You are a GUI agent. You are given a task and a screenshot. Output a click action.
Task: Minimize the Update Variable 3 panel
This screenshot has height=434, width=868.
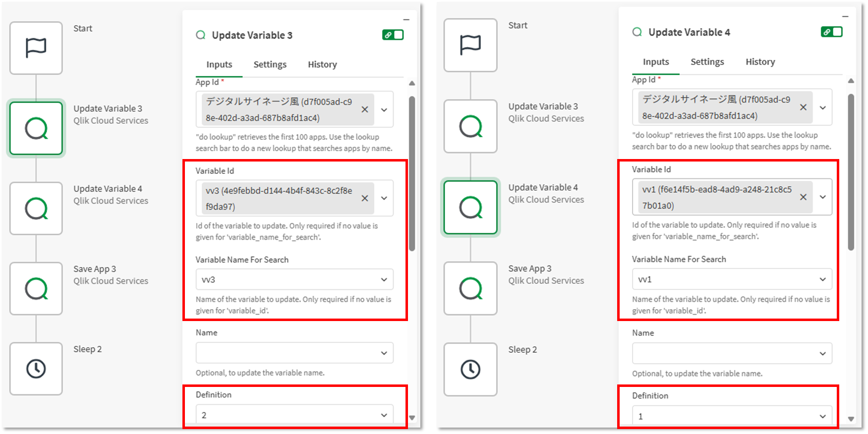click(406, 20)
